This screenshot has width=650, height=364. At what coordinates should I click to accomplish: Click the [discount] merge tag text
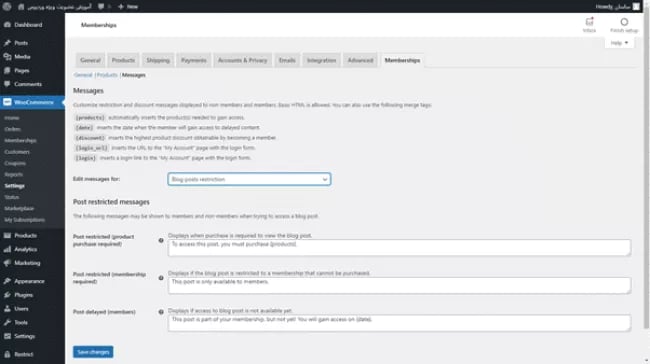[90, 138]
